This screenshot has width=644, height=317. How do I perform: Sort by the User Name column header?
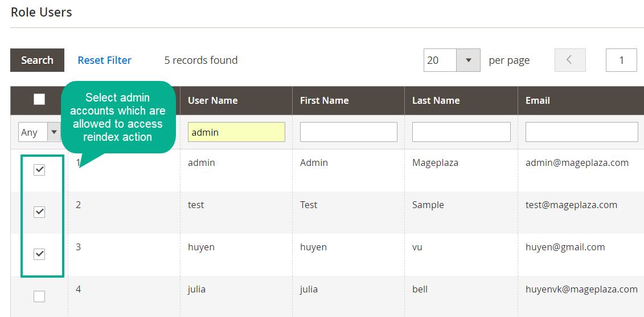coord(213,100)
